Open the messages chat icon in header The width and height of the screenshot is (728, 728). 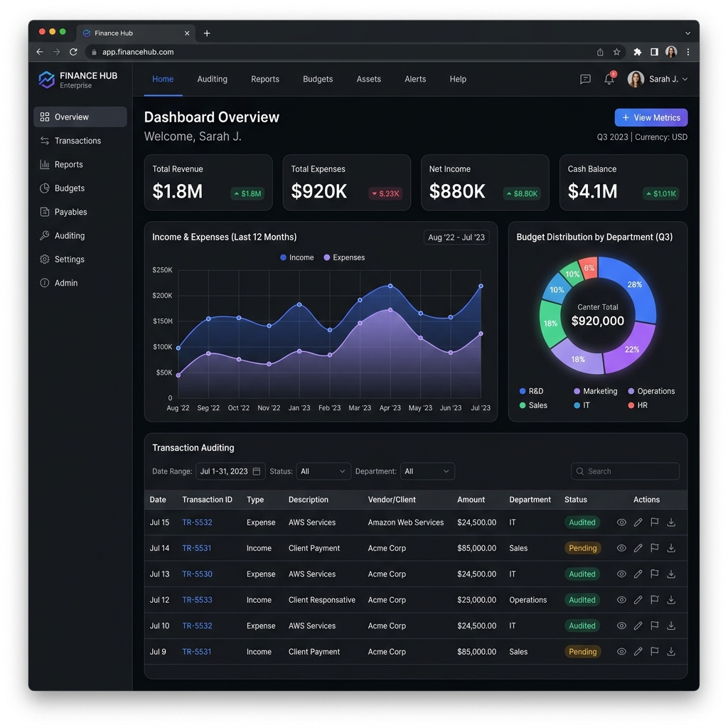coord(585,80)
